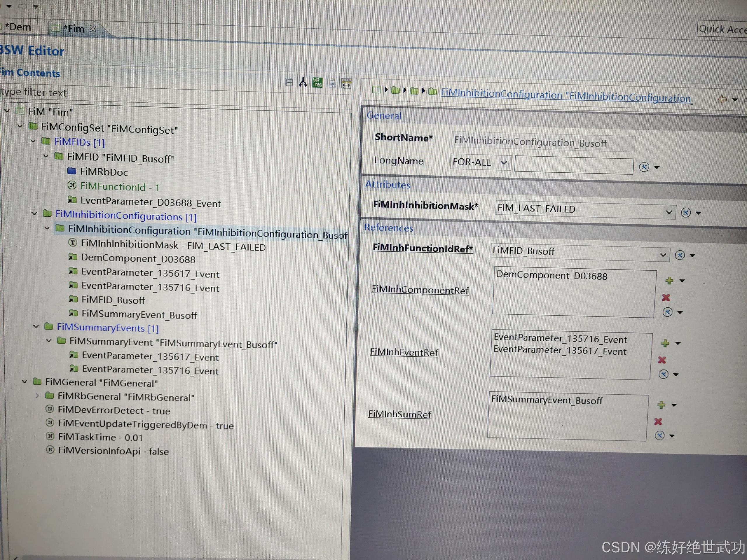Click red X beside FiMInhSumRef list
Screen dimensions: 747x560
(x=658, y=421)
